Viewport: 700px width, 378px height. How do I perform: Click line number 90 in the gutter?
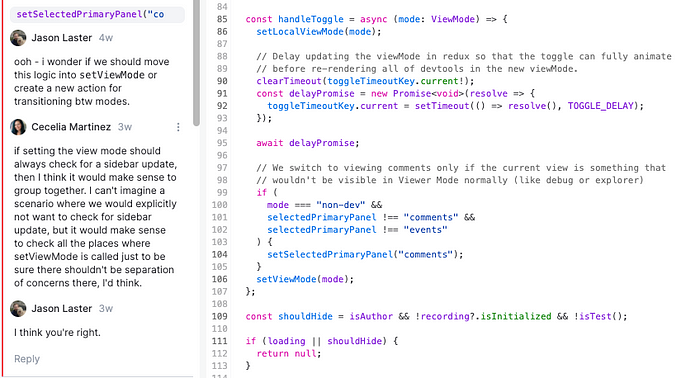222,81
